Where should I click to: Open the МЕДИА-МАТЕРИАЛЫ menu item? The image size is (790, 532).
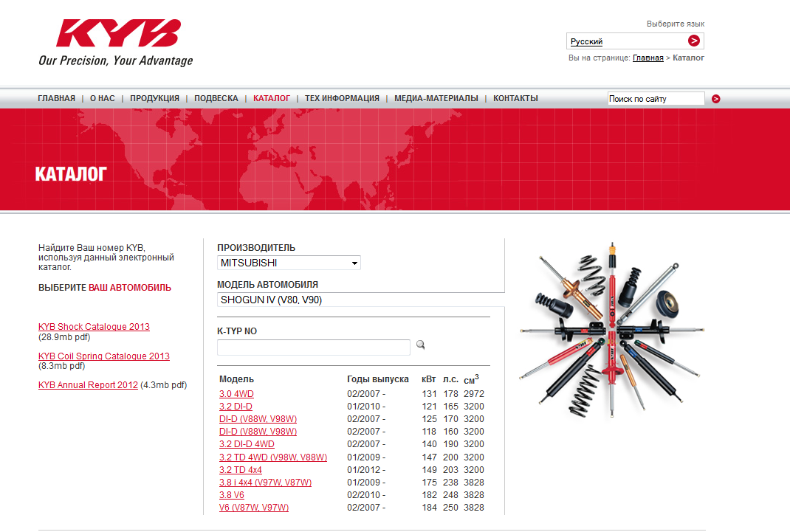click(436, 98)
